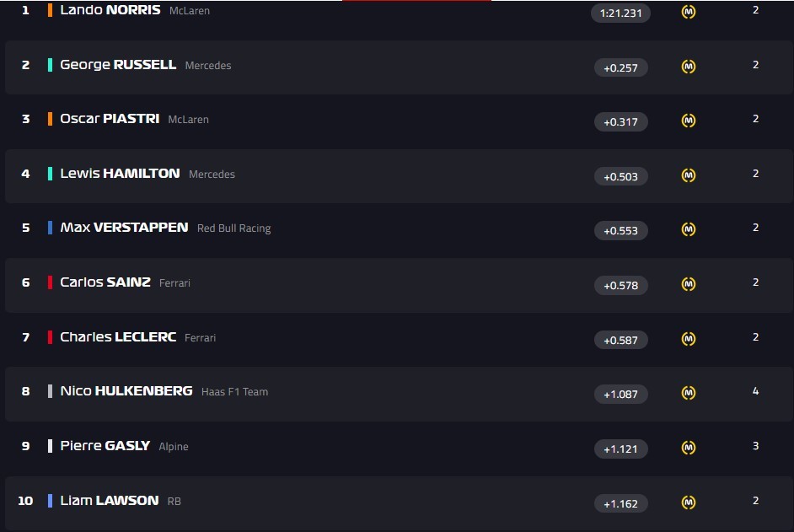The width and height of the screenshot is (794, 532).
Task: Click Verstappen's medium tyre compound icon
Action: pos(689,229)
